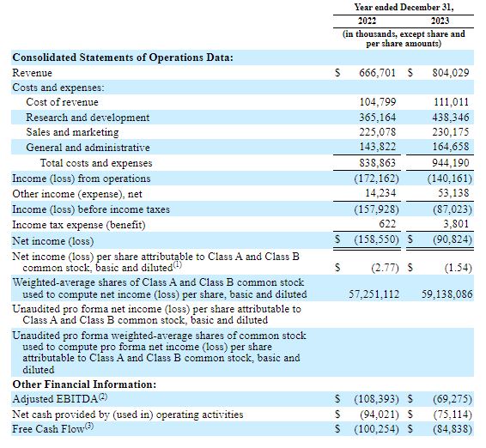Click footnote (2) next to Adjusted EBITDA
Image resolution: width=486 pixels, height=448 pixels.
[x=102, y=397]
